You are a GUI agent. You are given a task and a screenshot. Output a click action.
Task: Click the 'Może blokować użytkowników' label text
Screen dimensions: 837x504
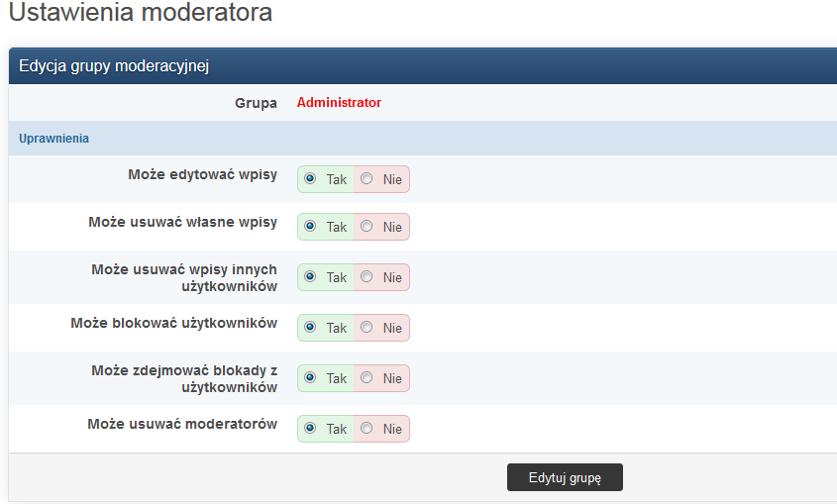[174, 323]
